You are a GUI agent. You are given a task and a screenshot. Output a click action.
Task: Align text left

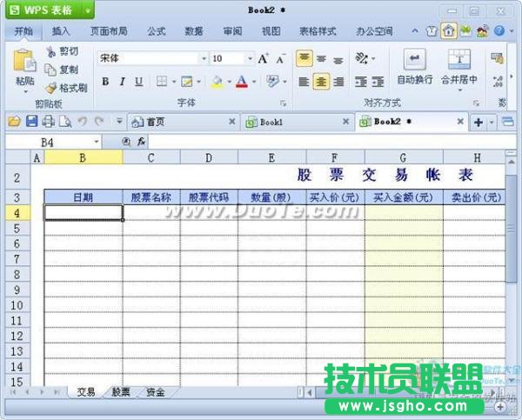coord(304,82)
